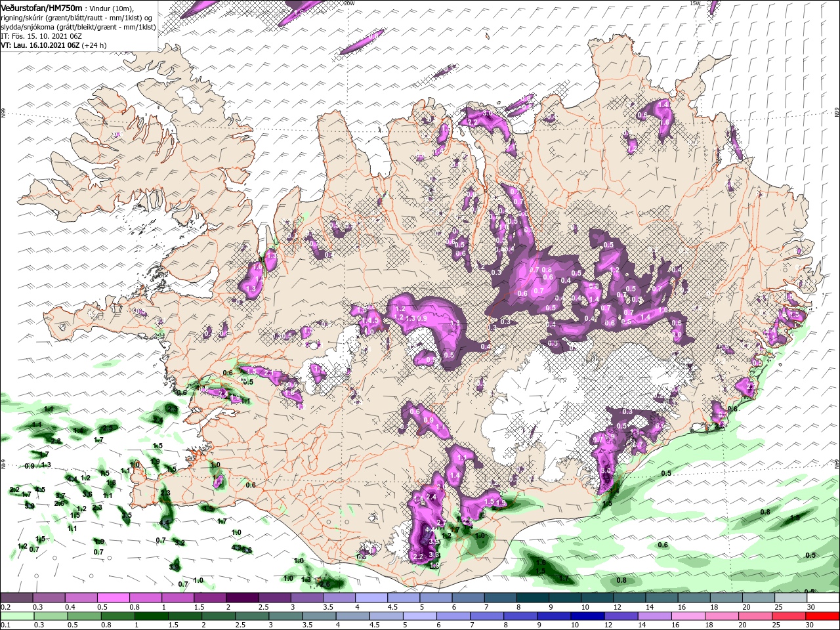Image resolution: width=840 pixels, height=630 pixels.
Task: Pick the pale gray upper swatch between 25 and 30
Action: tap(791, 597)
